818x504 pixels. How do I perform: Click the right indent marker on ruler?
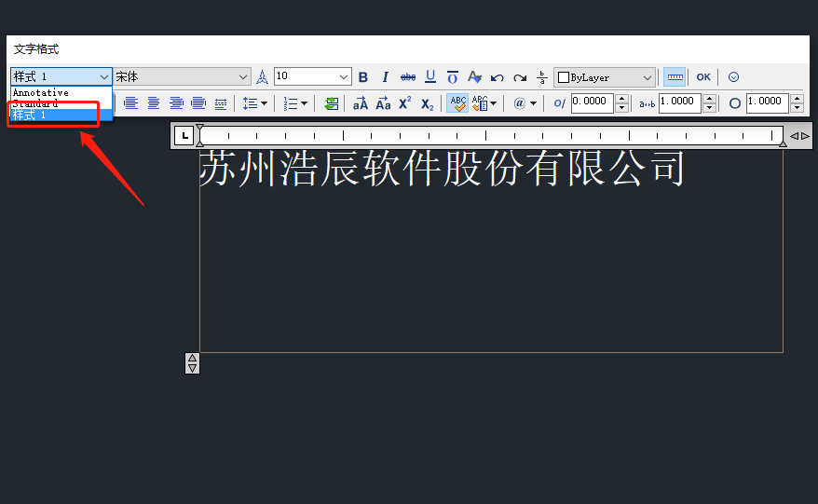[x=783, y=143]
